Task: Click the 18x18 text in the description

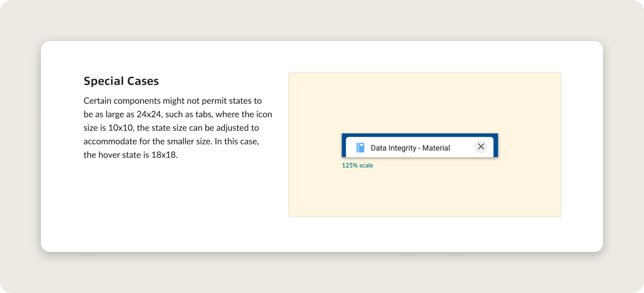Action: pyautogui.click(x=164, y=155)
